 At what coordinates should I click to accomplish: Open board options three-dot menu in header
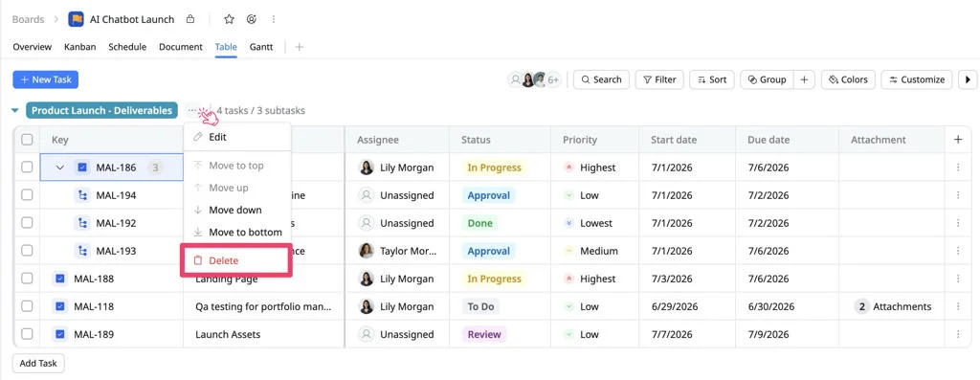[273, 19]
